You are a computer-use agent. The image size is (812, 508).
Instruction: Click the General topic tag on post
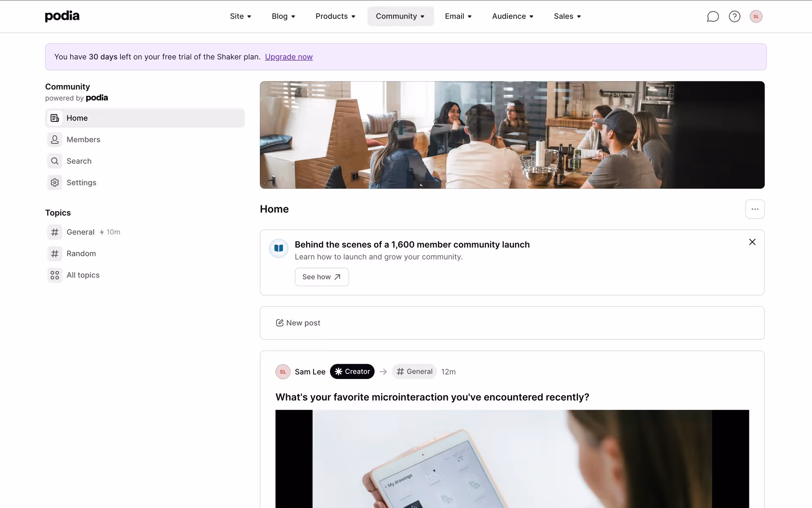(414, 372)
